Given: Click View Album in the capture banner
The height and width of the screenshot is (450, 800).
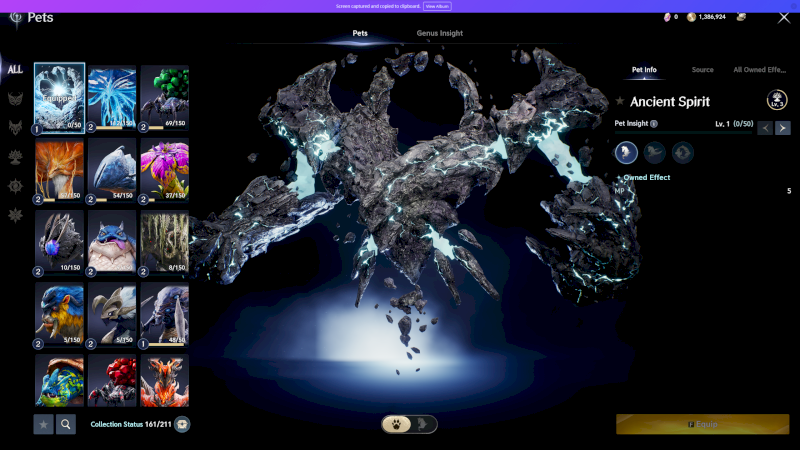Looking at the screenshot, I should (437, 6).
